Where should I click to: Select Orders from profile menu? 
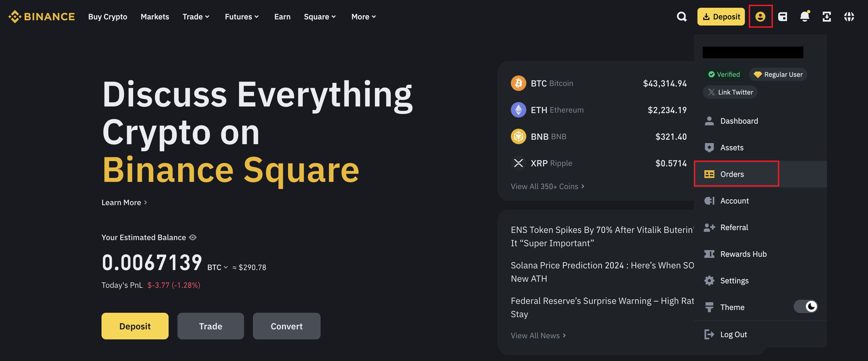click(760, 174)
